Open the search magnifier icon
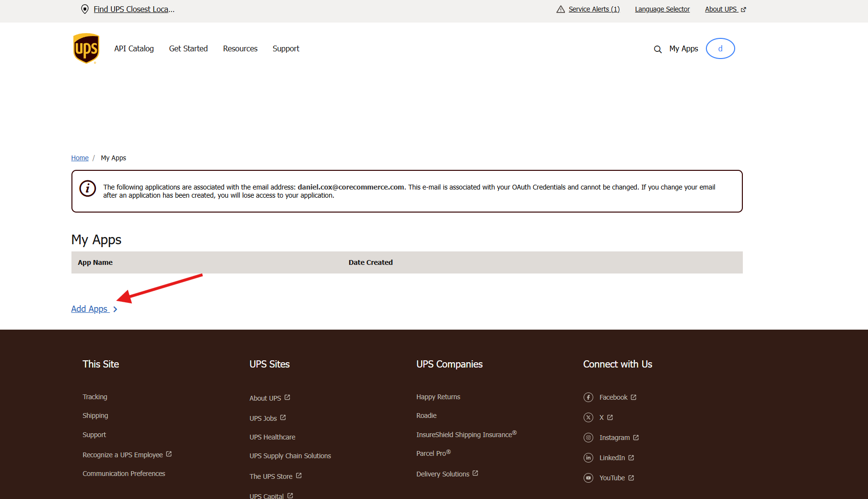Image resolution: width=868 pixels, height=499 pixels. 657,49
